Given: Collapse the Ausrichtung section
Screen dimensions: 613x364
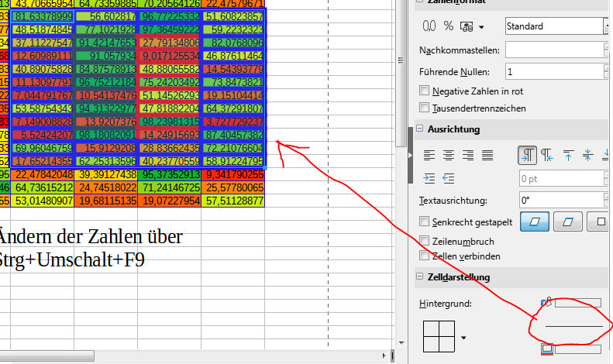Looking at the screenshot, I should (x=419, y=129).
